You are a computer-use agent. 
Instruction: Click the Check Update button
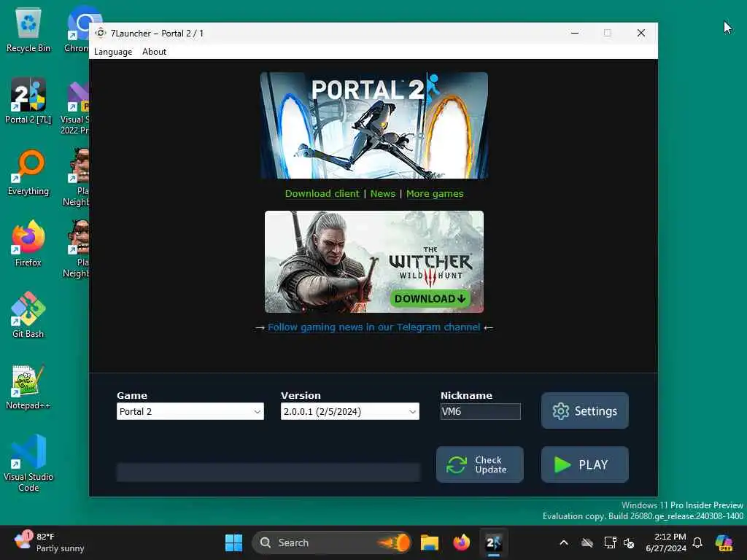[480, 464]
